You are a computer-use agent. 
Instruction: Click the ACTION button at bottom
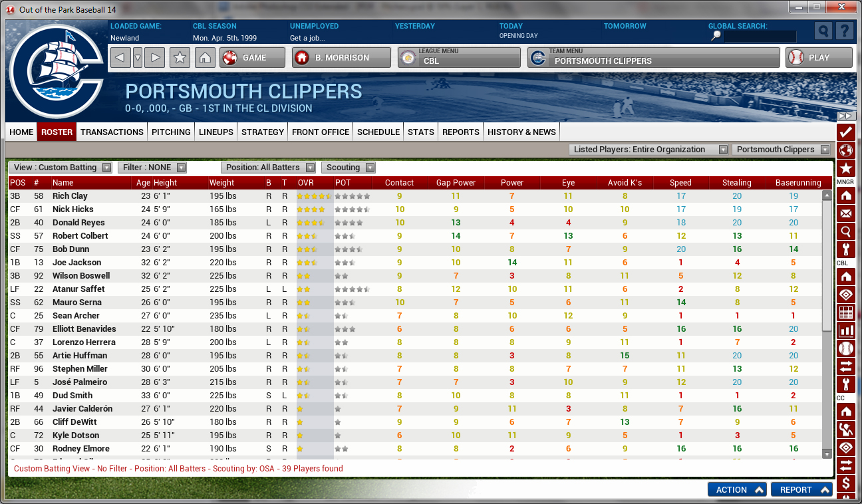(x=737, y=489)
